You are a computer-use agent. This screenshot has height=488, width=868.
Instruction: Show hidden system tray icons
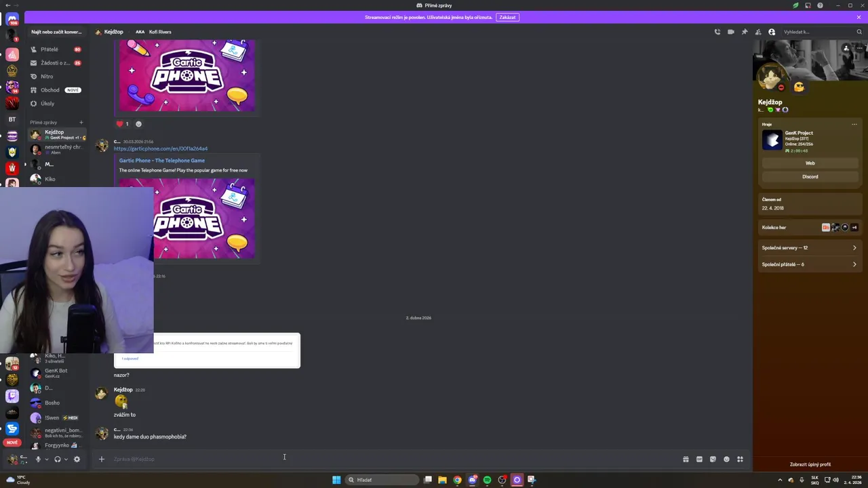[780, 480]
